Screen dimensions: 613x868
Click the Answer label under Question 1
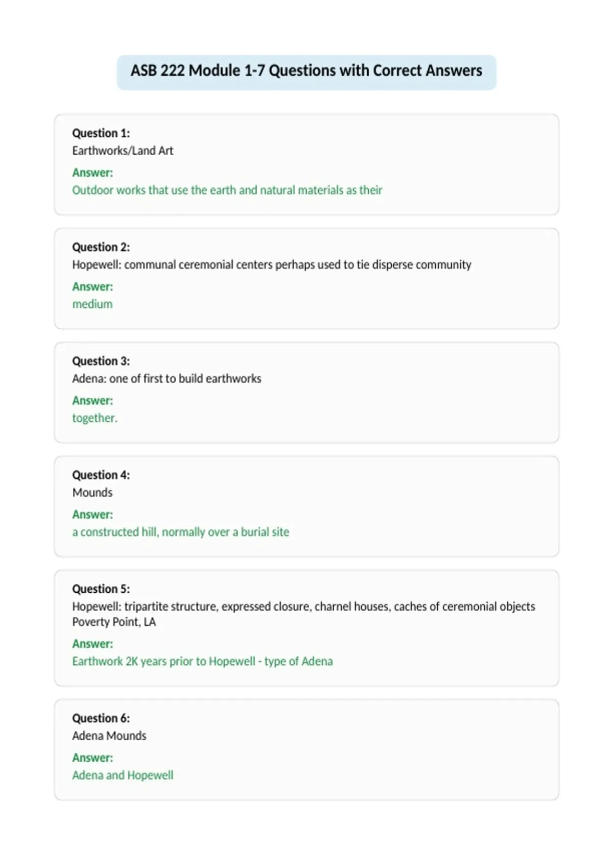coord(92,173)
